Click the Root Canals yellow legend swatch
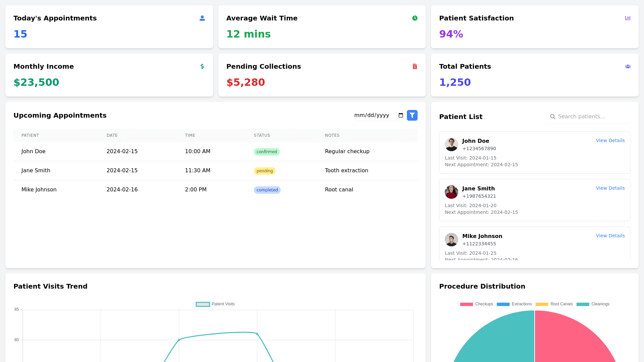Viewport: 644px width, 362px height. coord(542,304)
